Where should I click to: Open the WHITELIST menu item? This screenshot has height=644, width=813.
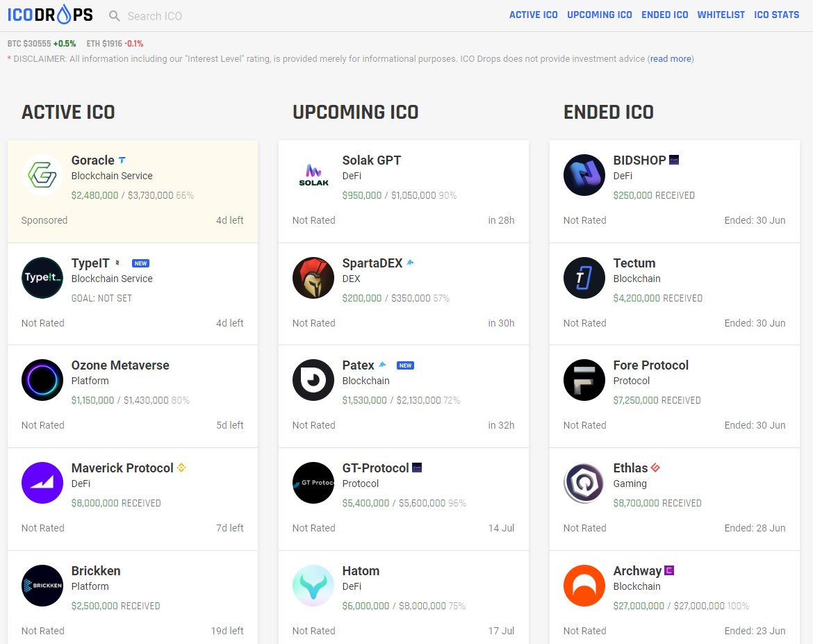coord(721,15)
